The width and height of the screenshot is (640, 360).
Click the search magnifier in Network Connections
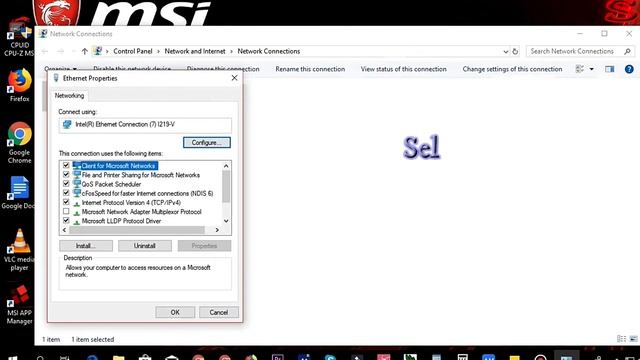(627, 51)
